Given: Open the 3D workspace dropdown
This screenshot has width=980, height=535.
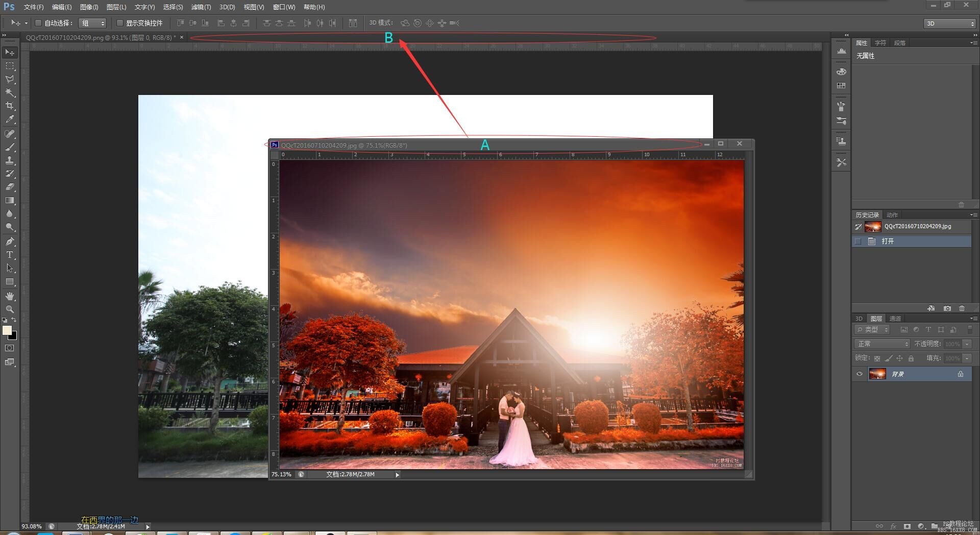Looking at the screenshot, I should 949,23.
